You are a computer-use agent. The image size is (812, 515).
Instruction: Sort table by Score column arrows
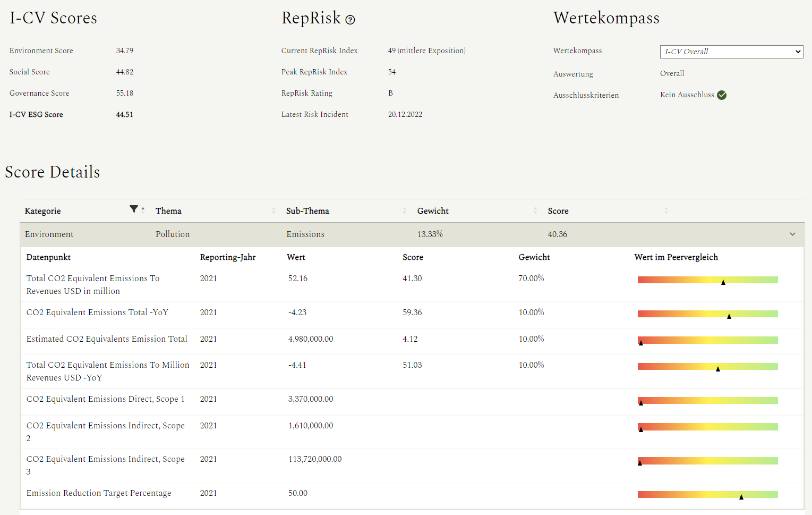point(666,211)
